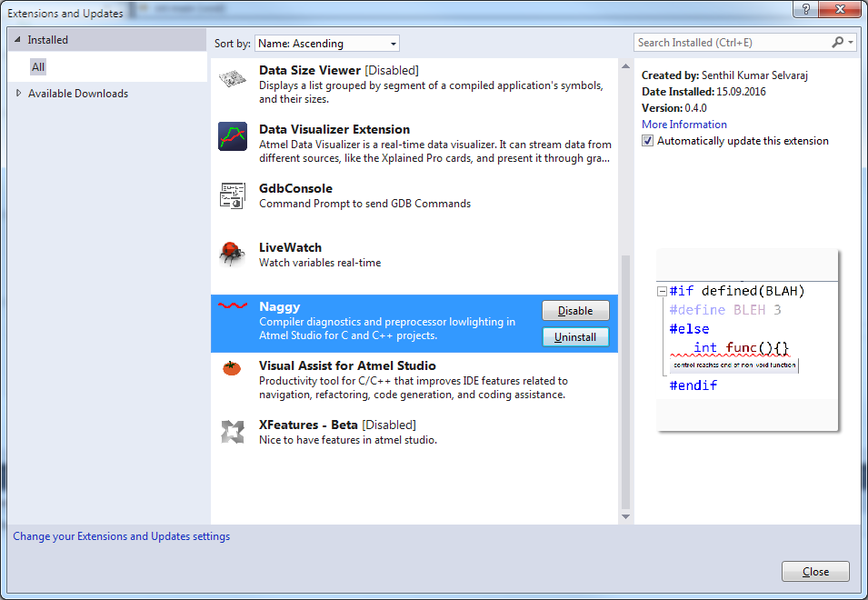Click the extension list scrollbar thumb
The width and height of the screenshot is (868, 600).
tap(625, 382)
